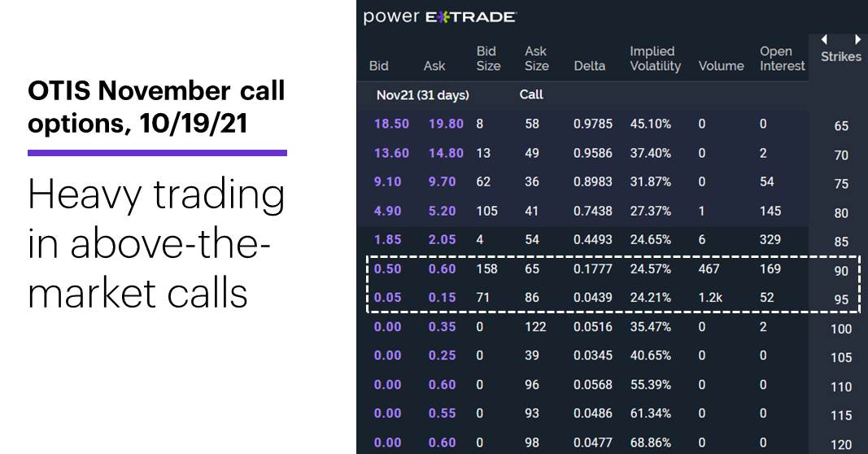Image resolution: width=868 pixels, height=454 pixels.
Task: Sort by the Volume column header
Action: pyautogui.click(x=722, y=66)
